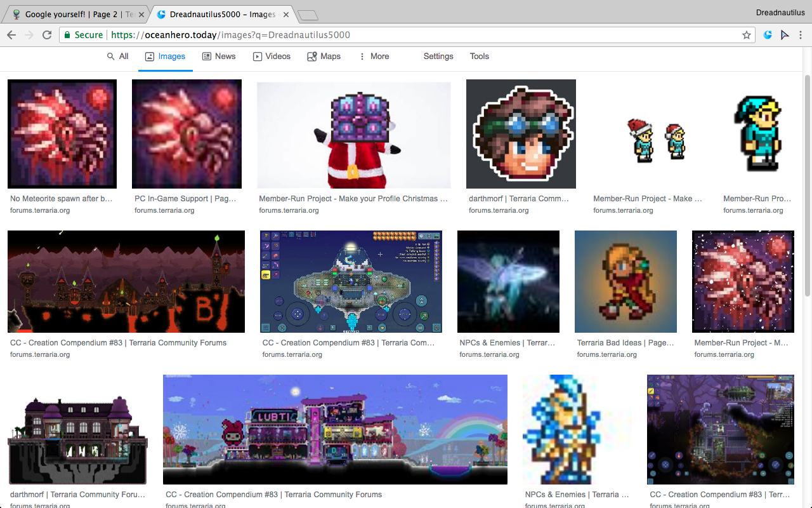The width and height of the screenshot is (812, 508).
Task: Select the Images search tab
Action: click(x=165, y=57)
